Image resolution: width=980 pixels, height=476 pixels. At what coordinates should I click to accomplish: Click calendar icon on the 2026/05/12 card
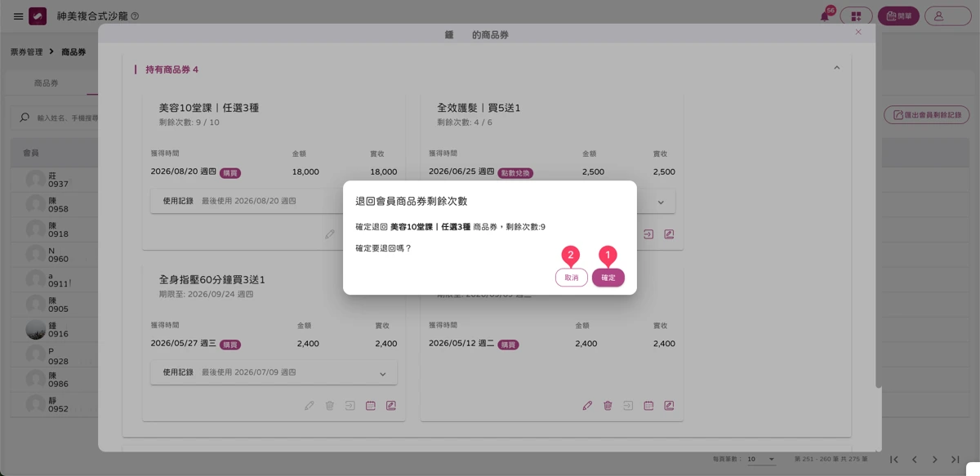pyautogui.click(x=648, y=406)
